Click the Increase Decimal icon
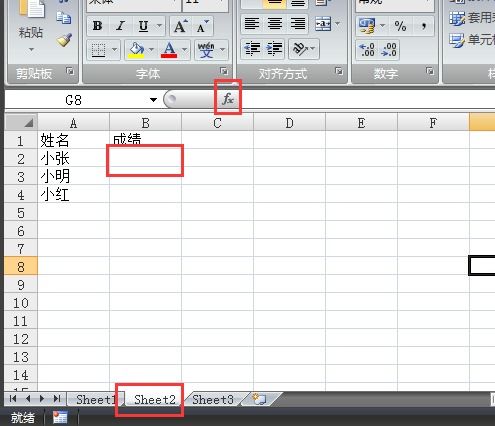This screenshot has height=426, width=495. [367, 49]
